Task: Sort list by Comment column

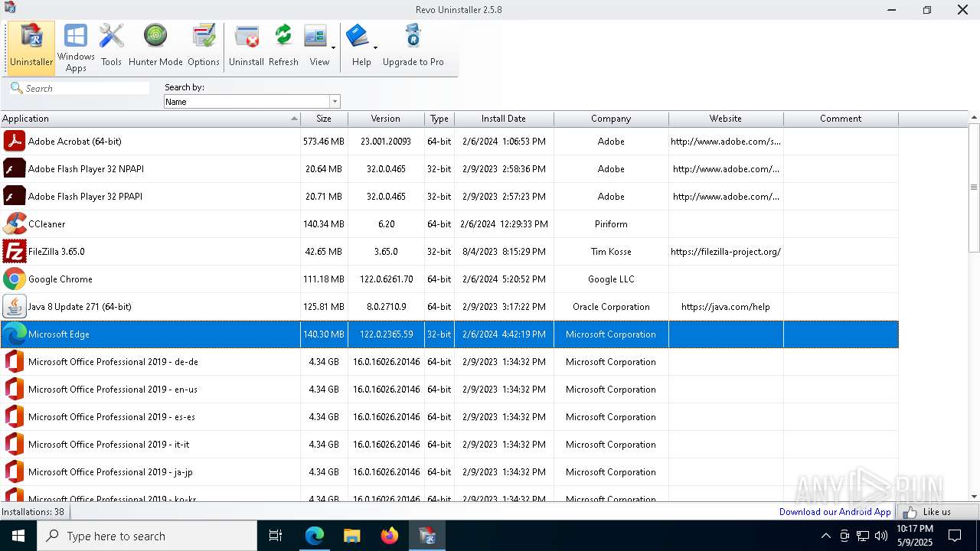Action: 841,119
